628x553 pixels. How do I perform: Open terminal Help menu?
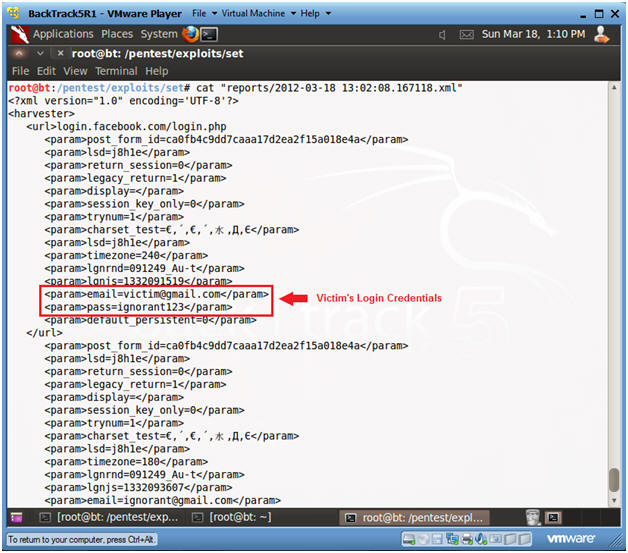point(157,71)
